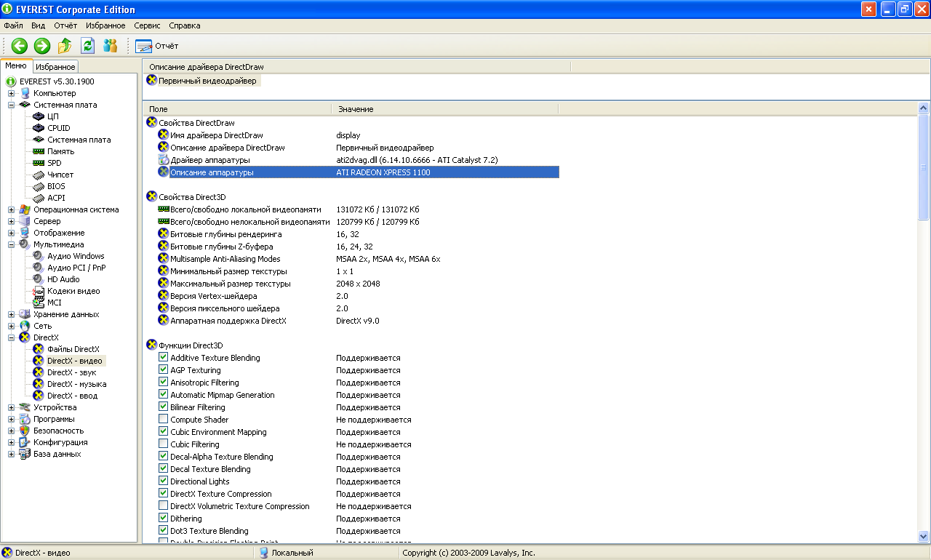
Task: Open the ACPI tree item
Action: (56, 198)
